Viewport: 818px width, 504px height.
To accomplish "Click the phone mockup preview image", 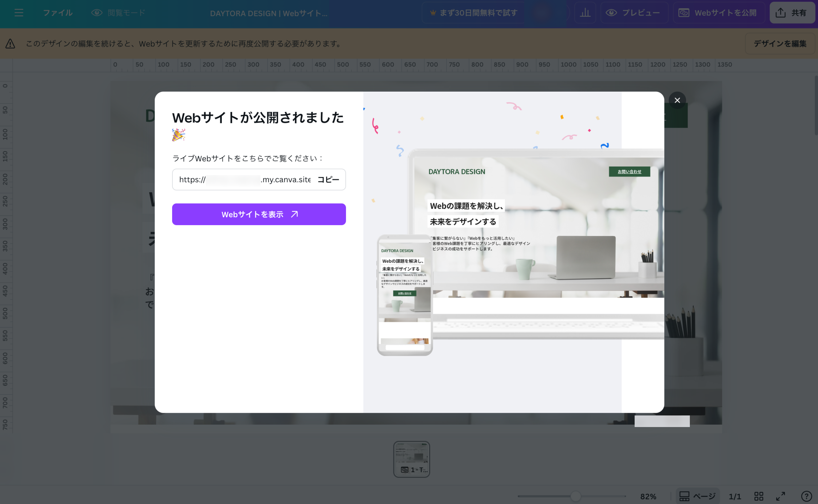I will pos(405,295).
